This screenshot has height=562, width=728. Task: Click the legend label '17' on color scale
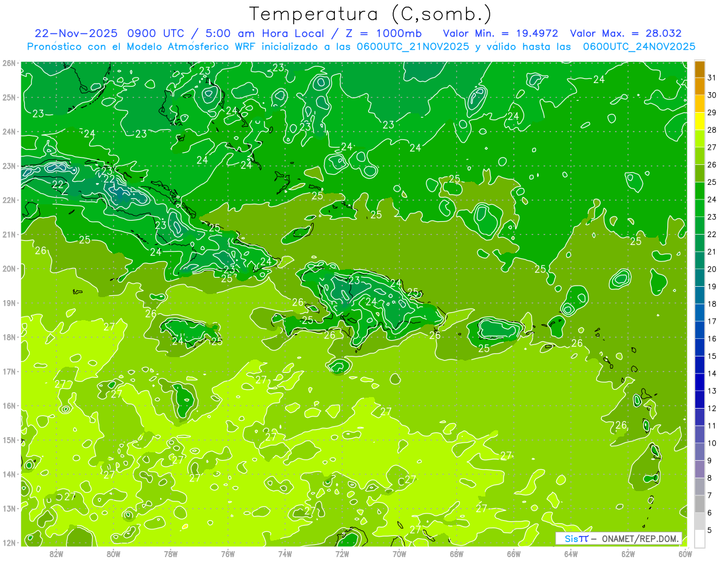[x=712, y=321]
